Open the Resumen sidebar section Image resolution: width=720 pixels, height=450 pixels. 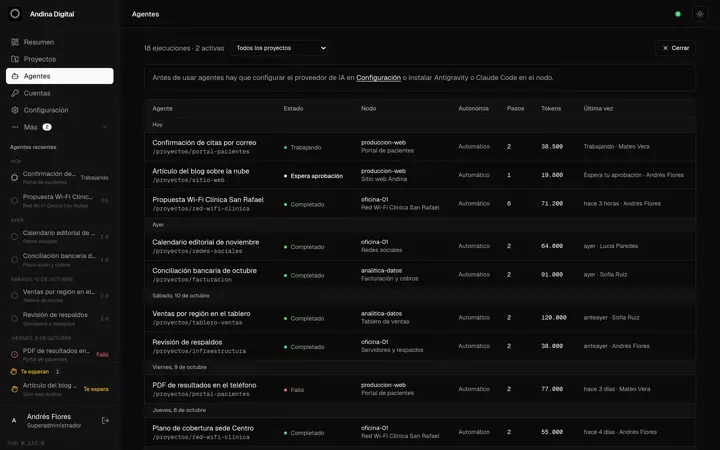click(x=60, y=42)
